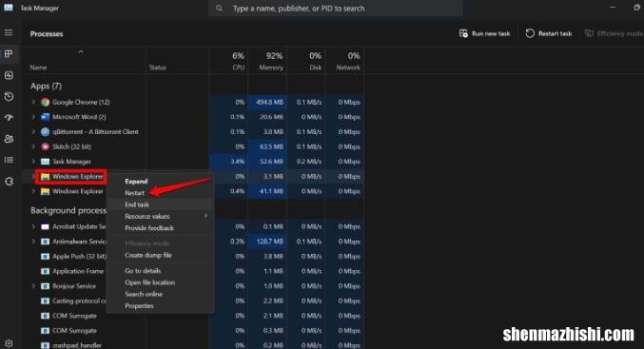Click the search magnifier icon
The image size is (644, 349).
coord(220,9)
